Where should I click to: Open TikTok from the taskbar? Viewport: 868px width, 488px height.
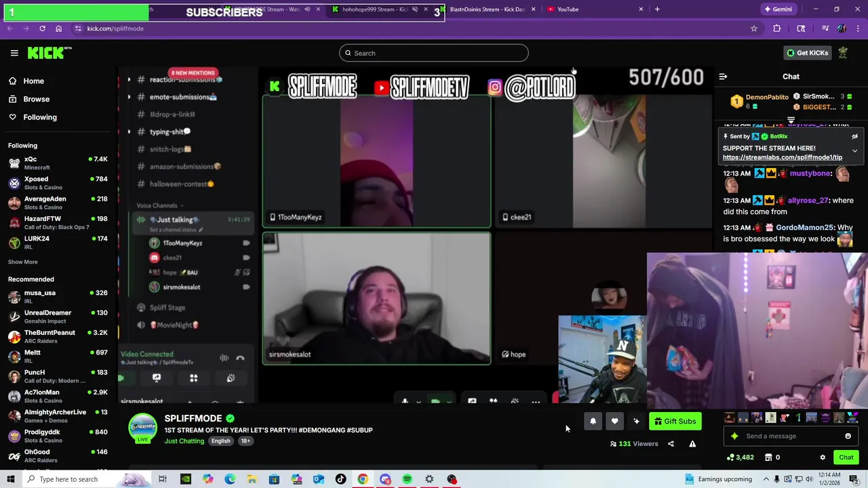point(340,479)
